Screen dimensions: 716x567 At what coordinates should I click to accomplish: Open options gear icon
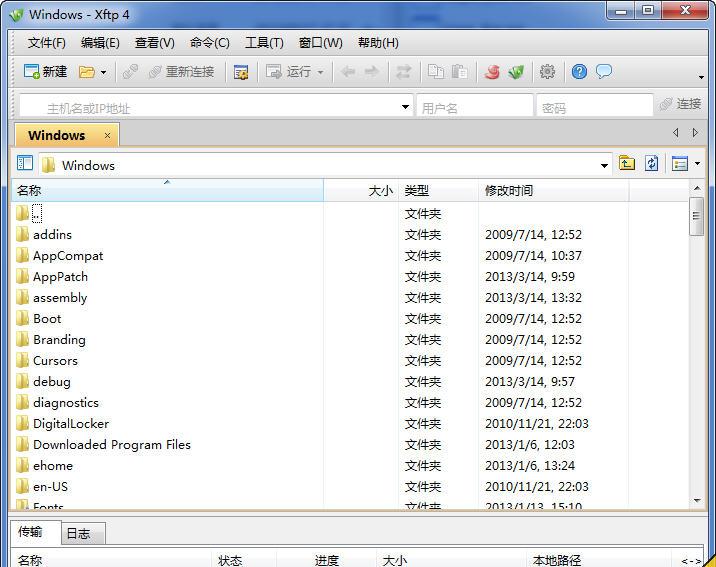547,72
